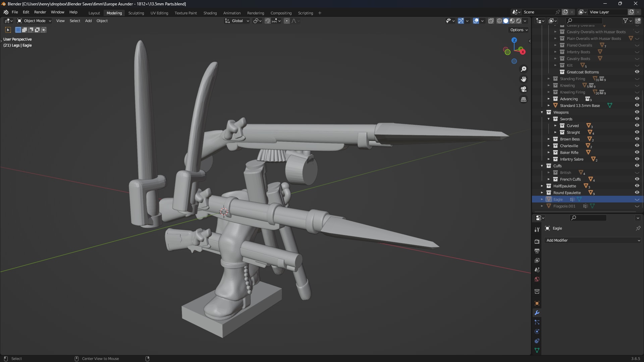Toggle X-ray mode in viewport header
This screenshot has width=644, height=362.
tap(491, 21)
